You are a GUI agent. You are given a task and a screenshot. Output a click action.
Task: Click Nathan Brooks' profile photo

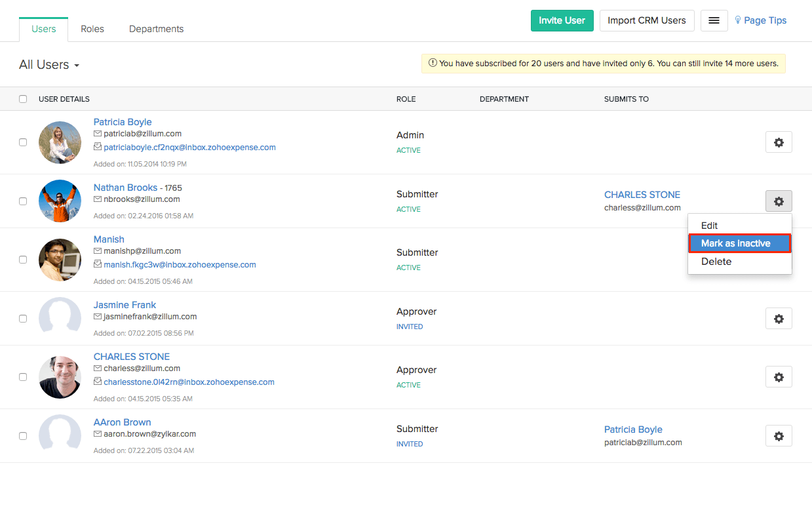tap(60, 201)
